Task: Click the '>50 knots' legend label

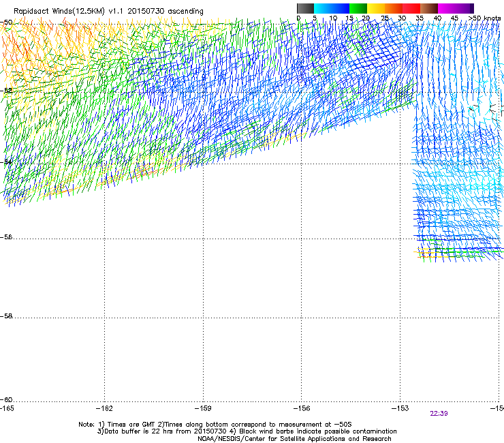Action: click(484, 18)
